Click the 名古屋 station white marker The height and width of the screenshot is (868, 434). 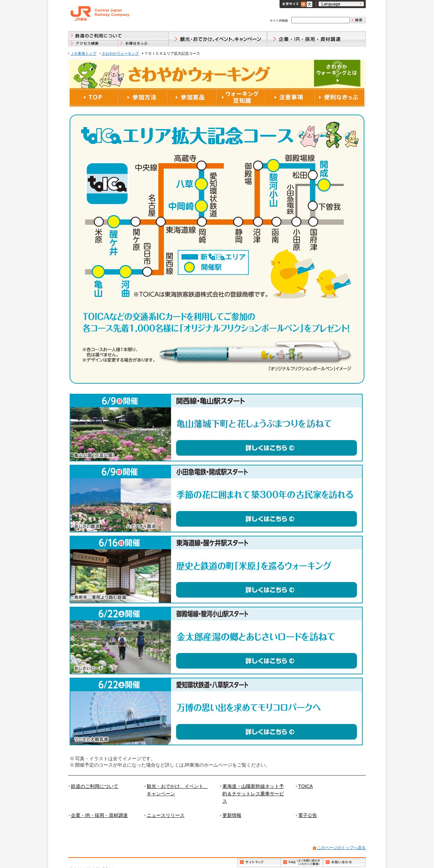[x=161, y=222]
